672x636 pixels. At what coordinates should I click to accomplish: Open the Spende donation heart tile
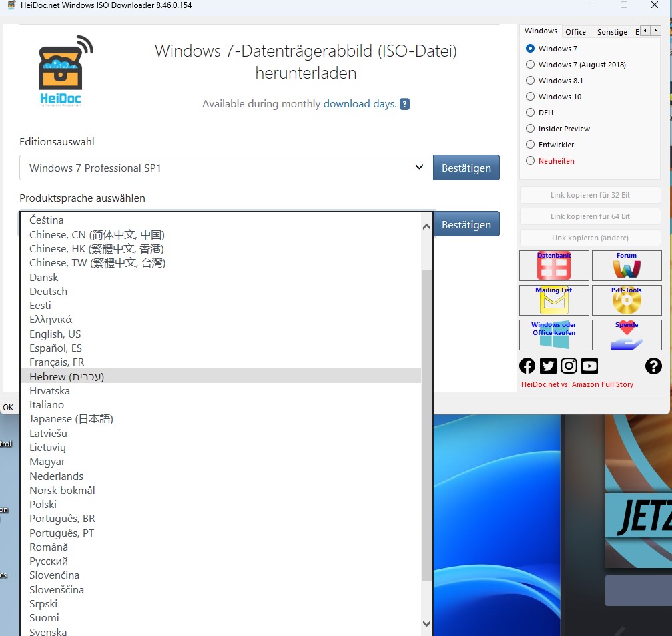[x=627, y=335]
